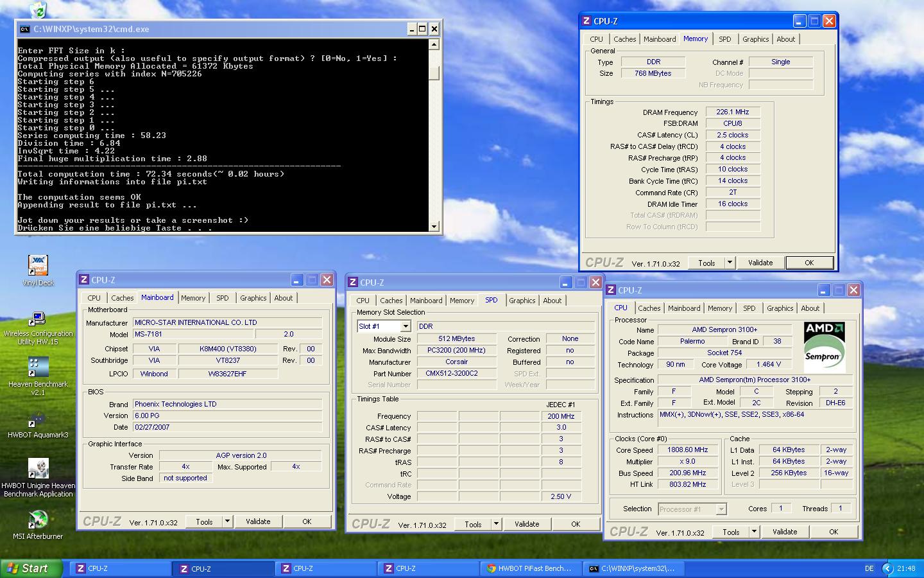Open Tools dropdown arrow in Mainboard window
The width and height of the screenshot is (924, 578).
point(227,521)
